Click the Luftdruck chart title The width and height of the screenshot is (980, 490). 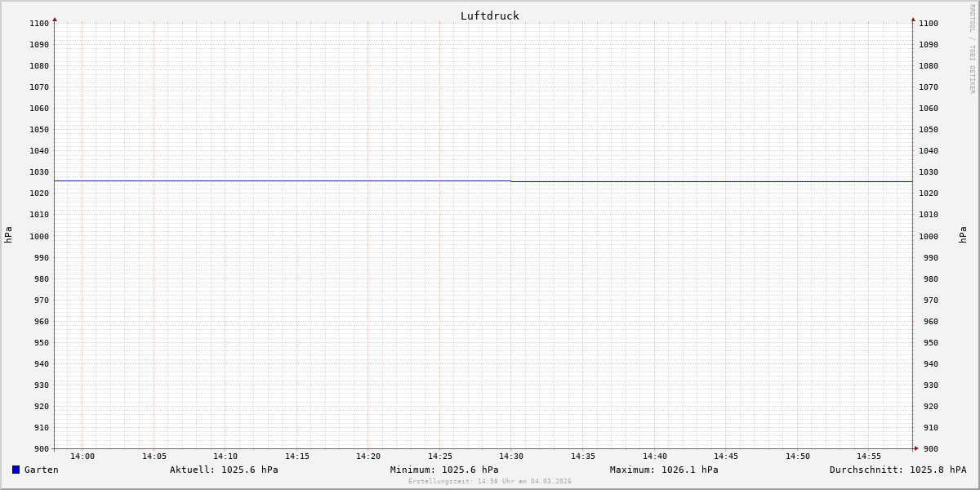(489, 16)
